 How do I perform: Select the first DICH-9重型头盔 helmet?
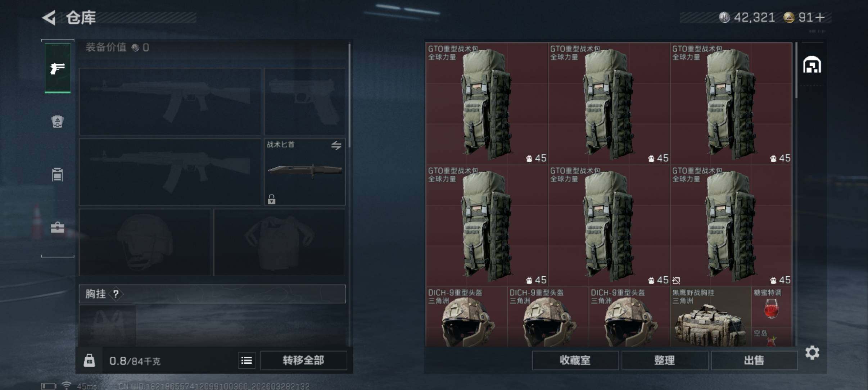click(x=467, y=317)
